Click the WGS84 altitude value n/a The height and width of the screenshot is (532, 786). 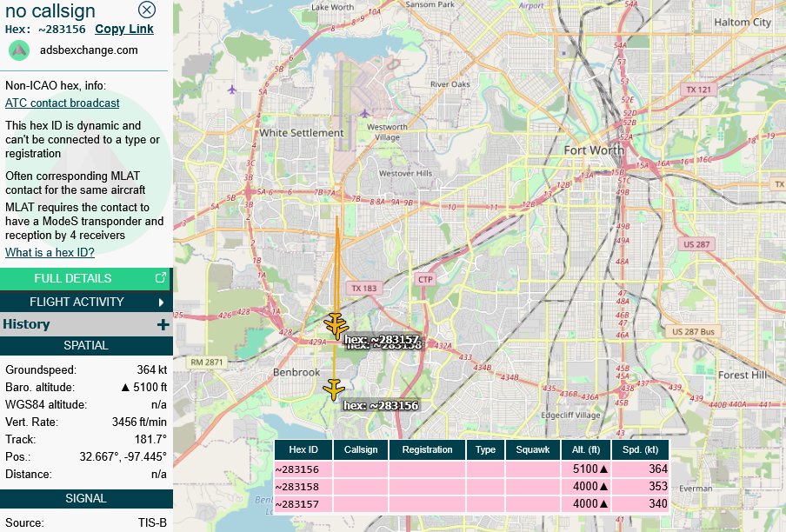point(159,405)
